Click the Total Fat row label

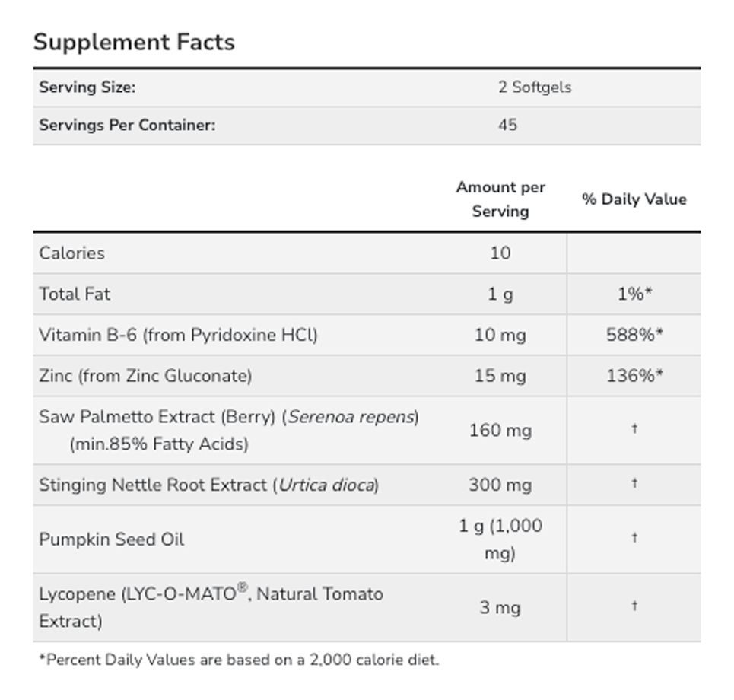(x=75, y=294)
